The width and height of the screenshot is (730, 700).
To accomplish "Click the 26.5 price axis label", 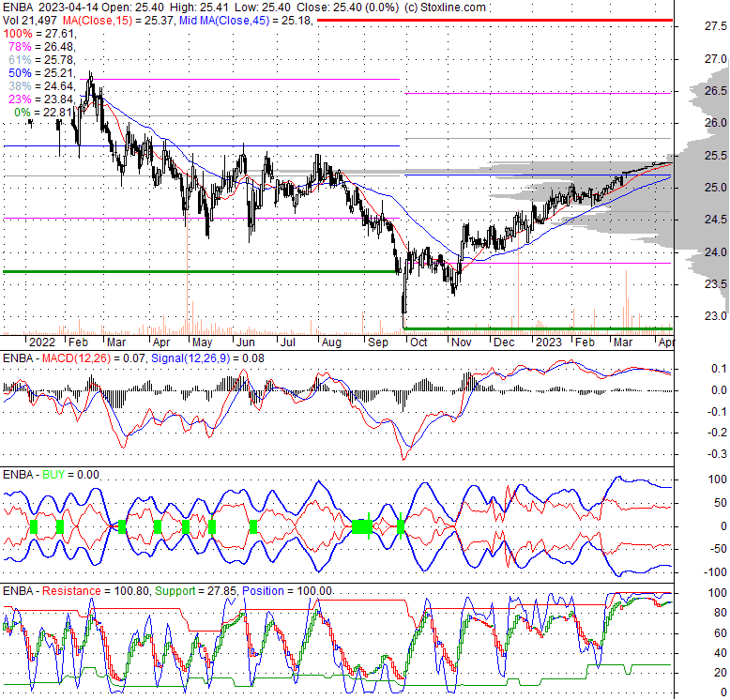I will coord(715,90).
